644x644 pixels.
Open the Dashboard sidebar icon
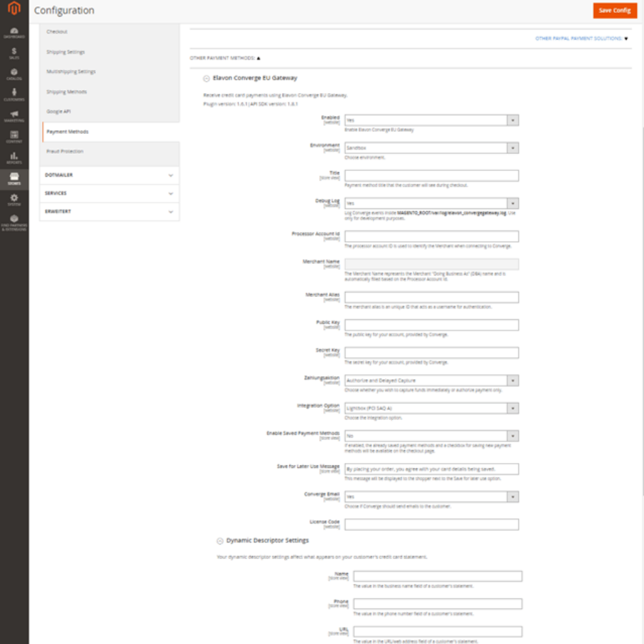[14, 33]
